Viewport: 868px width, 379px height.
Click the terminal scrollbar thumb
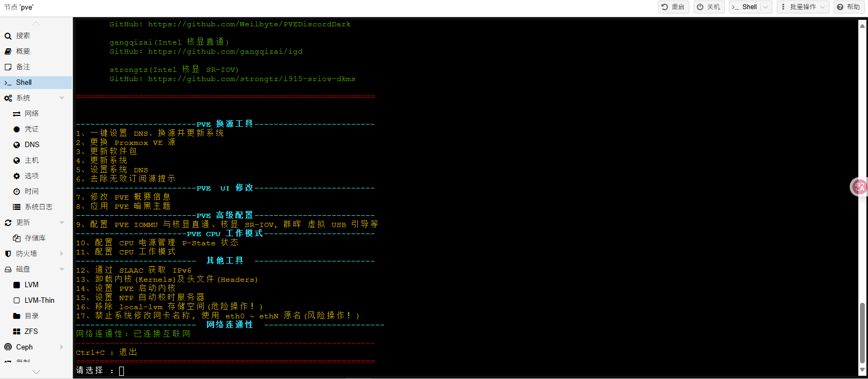863,333
